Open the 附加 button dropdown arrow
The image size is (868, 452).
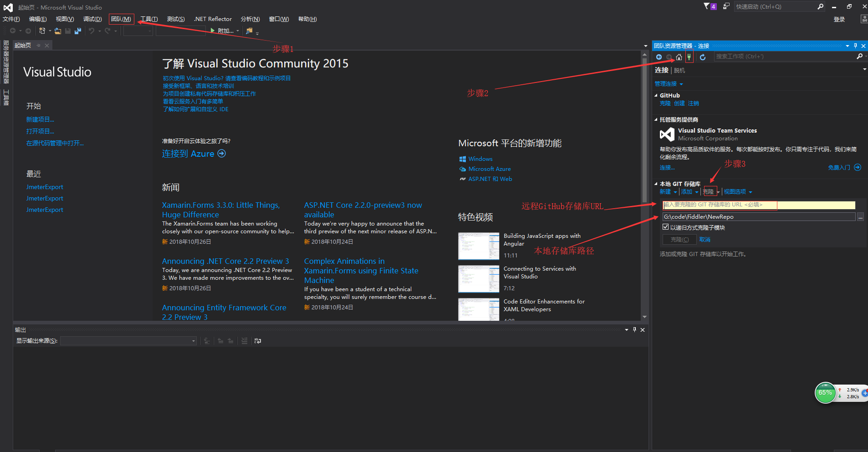pos(238,31)
